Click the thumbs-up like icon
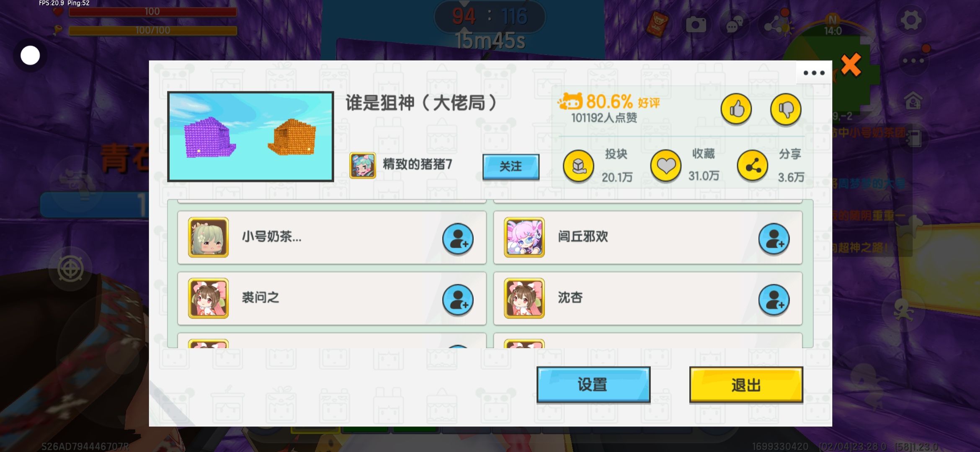The width and height of the screenshot is (980, 452). click(736, 109)
